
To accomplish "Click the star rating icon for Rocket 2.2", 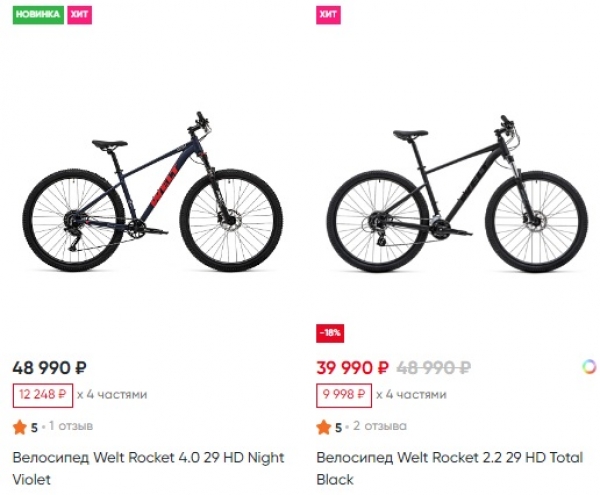I will click(x=323, y=427).
